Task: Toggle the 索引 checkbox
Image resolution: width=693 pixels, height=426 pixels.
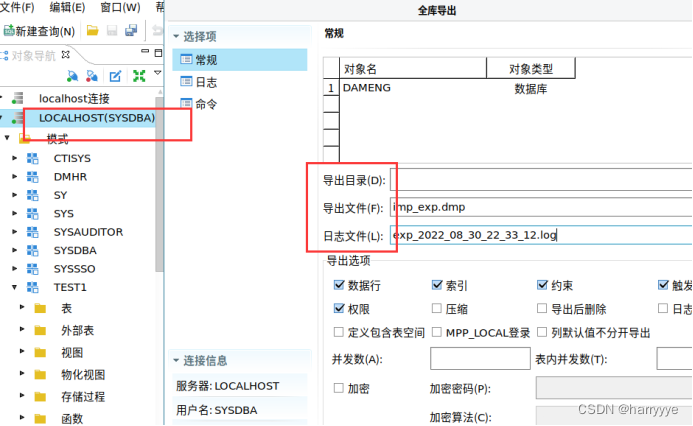Action: click(437, 285)
